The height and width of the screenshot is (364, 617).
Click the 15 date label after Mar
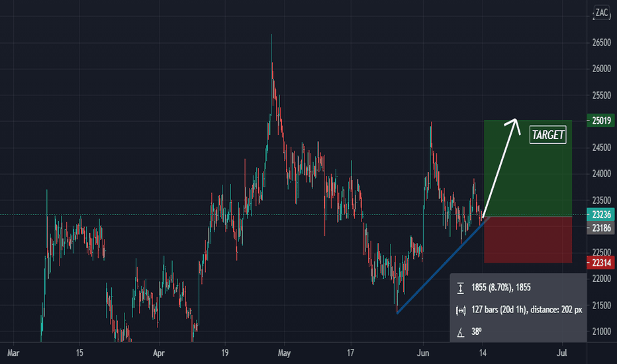coord(79,353)
